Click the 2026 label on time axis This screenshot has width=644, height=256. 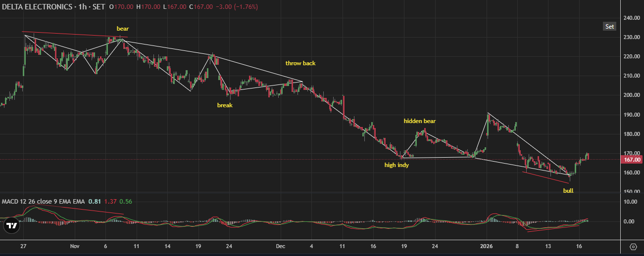pyautogui.click(x=488, y=246)
